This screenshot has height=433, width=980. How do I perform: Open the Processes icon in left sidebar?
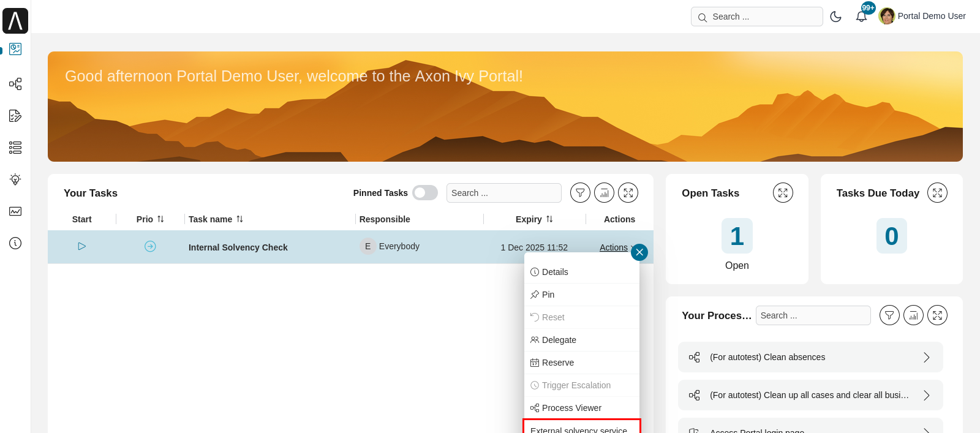15,84
